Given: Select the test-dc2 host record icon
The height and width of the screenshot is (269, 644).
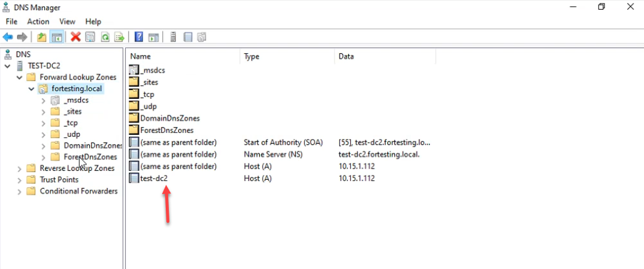Looking at the screenshot, I should [134, 179].
